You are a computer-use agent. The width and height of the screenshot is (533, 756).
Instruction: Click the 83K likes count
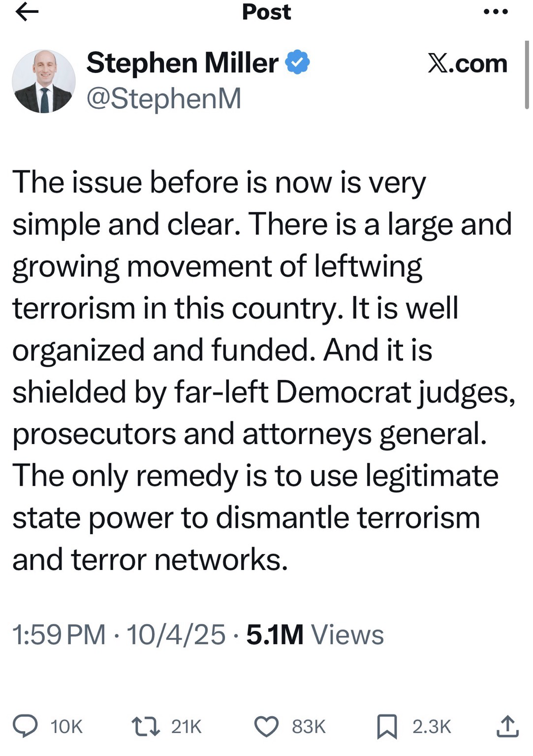click(x=309, y=727)
